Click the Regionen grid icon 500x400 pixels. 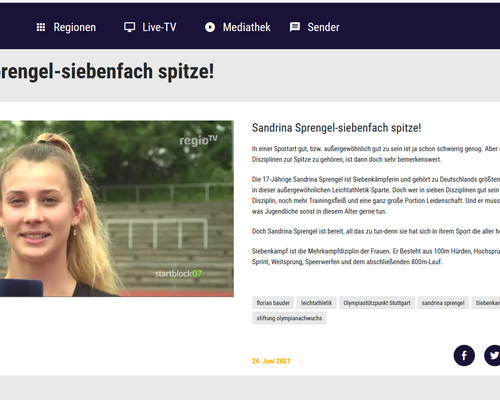tap(41, 27)
